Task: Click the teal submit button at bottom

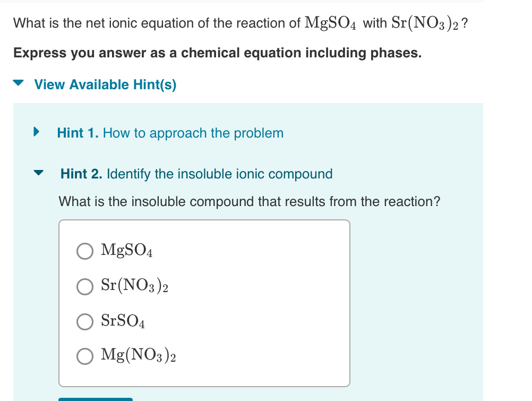Action: (x=96, y=399)
